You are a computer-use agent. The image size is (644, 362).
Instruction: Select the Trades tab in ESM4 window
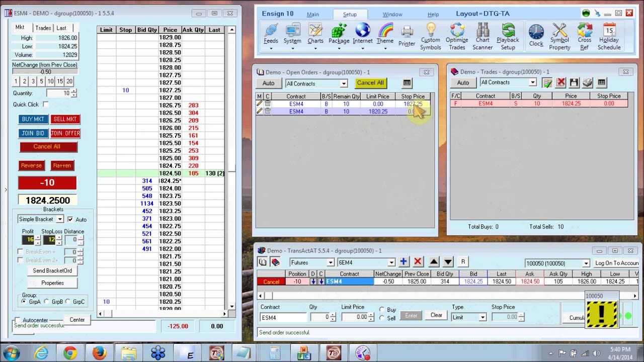coord(43,28)
